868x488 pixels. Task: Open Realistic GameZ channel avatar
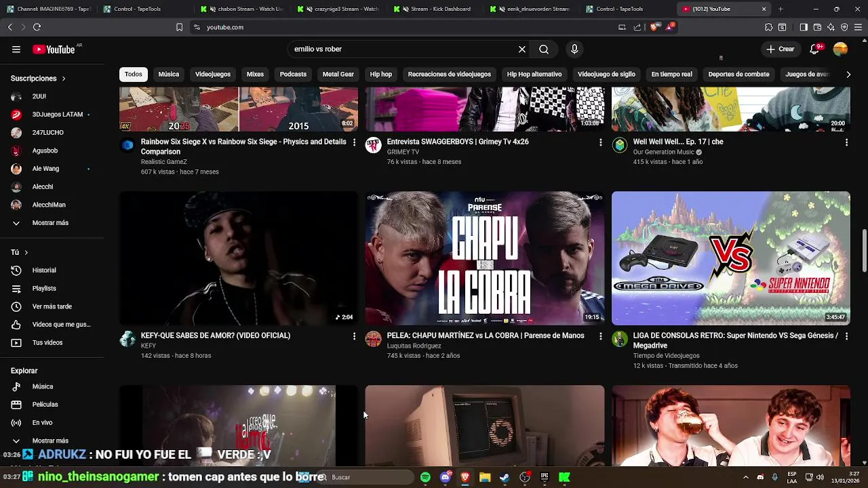[127, 145]
